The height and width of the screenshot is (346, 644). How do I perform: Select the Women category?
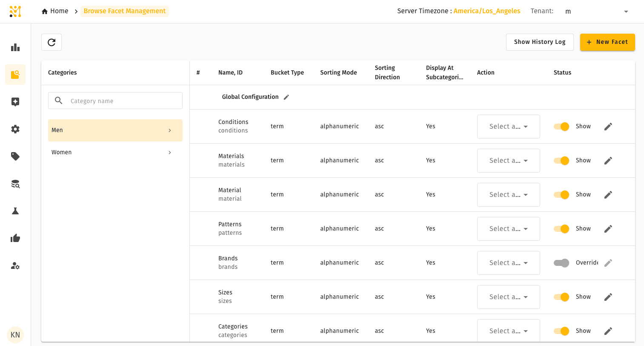(115, 153)
